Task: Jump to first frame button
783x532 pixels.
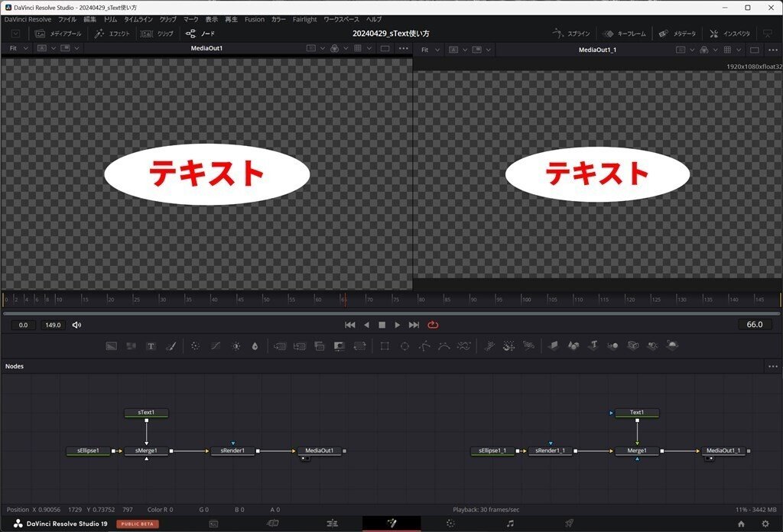Action: tap(350, 325)
